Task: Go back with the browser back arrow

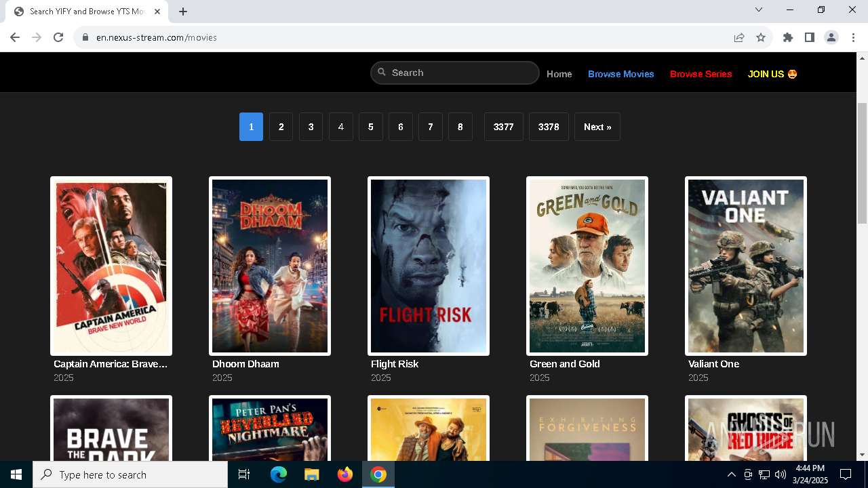Action: 15,37
